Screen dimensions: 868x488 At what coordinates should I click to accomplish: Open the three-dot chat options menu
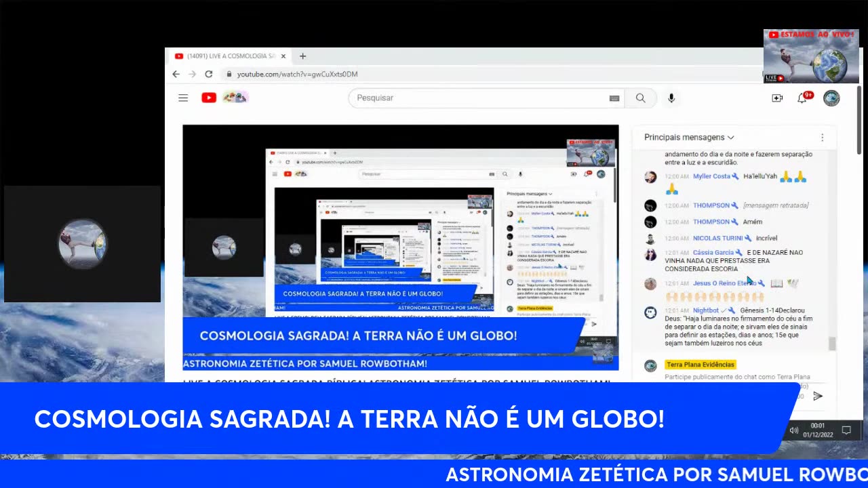coord(823,137)
